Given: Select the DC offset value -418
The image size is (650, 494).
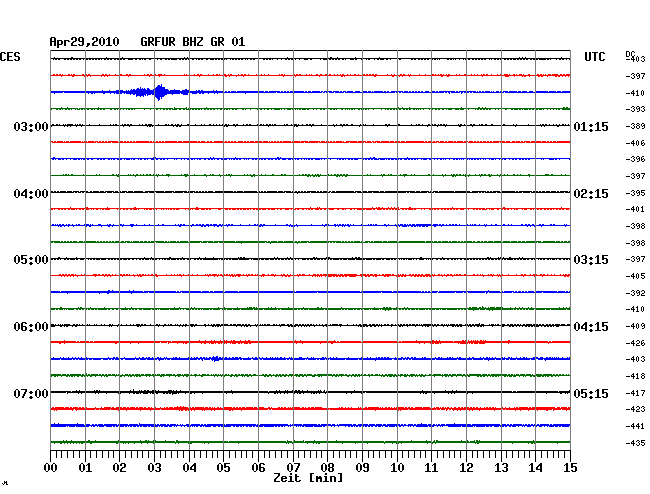Looking at the screenshot, I should (x=635, y=376).
